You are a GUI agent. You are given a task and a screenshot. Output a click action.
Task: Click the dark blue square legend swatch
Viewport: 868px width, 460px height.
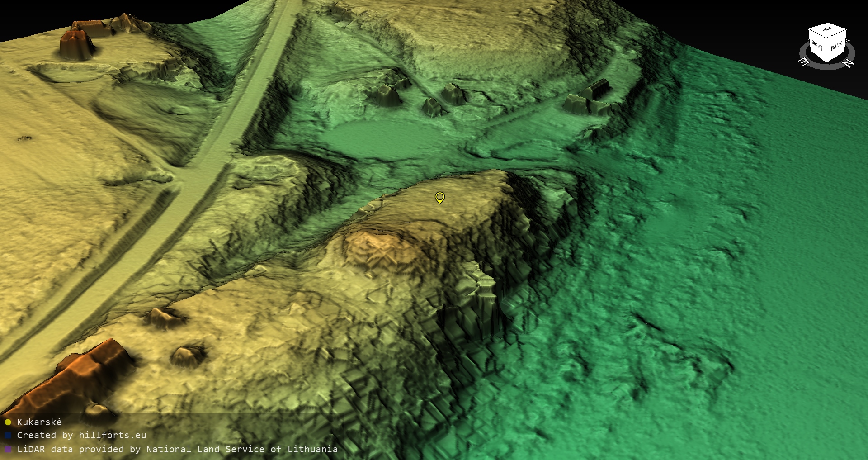pos(8,436)
